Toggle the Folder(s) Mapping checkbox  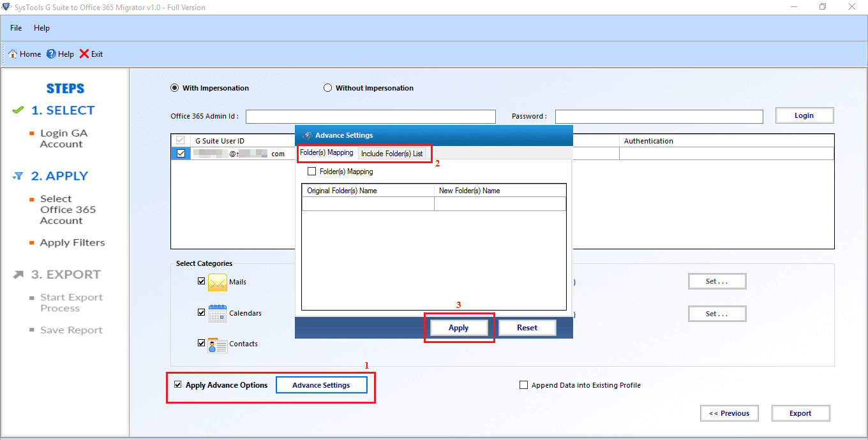click(x=312, y=172)
